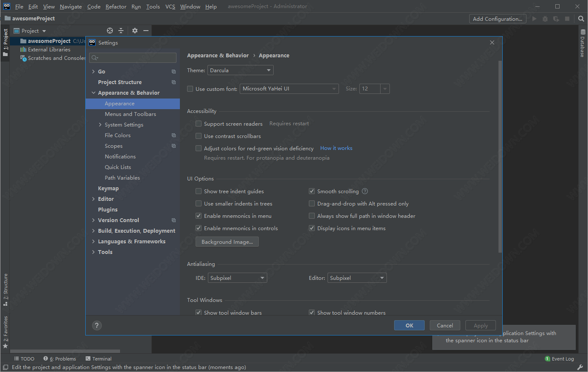Open the Theme dropdown showing Darcula
The width and height of the screenshot is (588, 372).
click(x=240, y=70)
